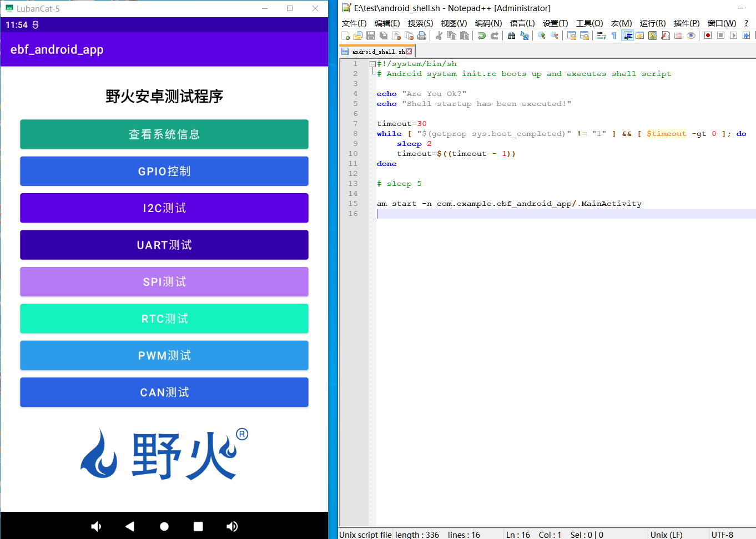The image size is (756, 539).
Task: Run the recorded macro multiple times
Action: pos(747,35)
